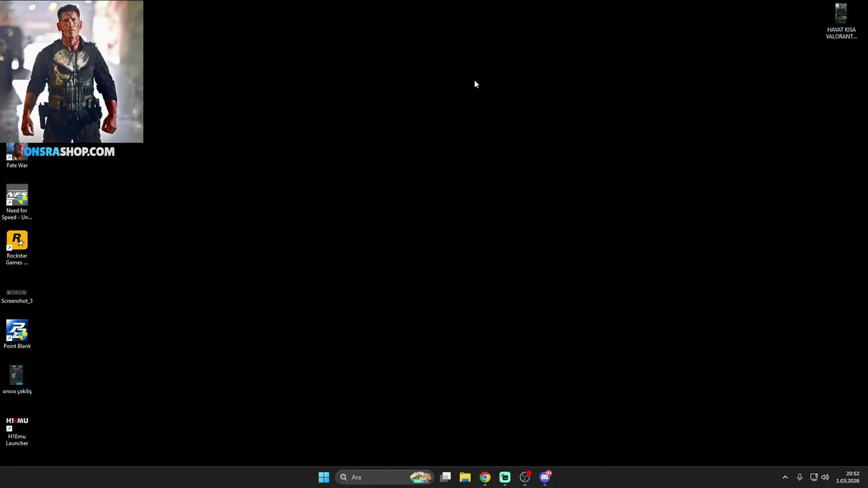Select the H1Emu Launcher shortcut

(x=17, y=430)
